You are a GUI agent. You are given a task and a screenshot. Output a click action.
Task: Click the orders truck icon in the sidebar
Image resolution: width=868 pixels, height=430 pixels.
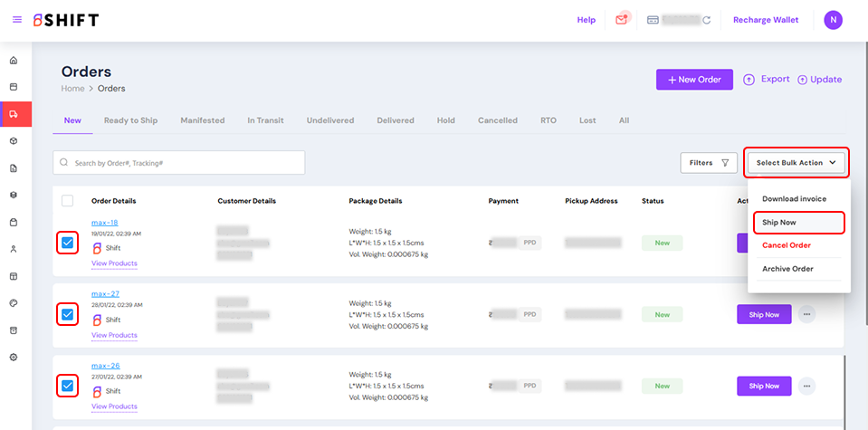14,114
